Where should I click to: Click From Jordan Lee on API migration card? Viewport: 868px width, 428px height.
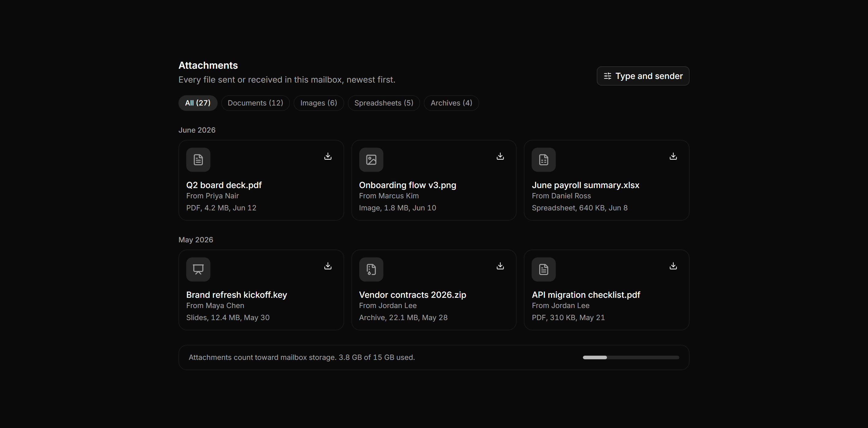(560, 306)
